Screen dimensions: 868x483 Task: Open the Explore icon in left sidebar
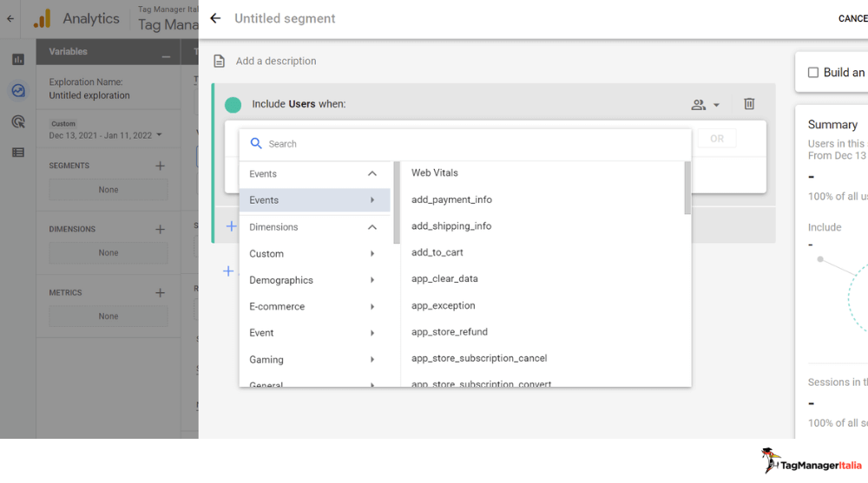tap(18, 90)
